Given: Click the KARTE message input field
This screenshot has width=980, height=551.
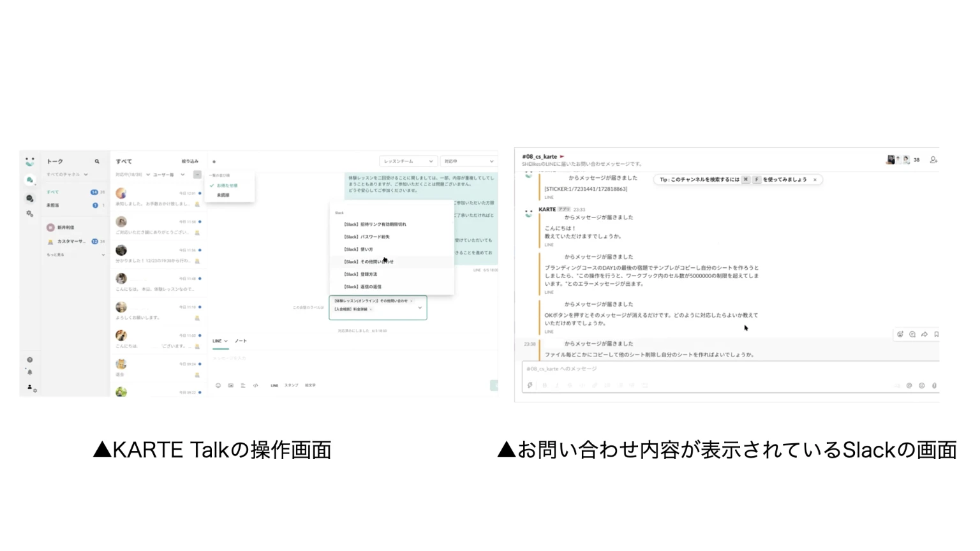Looking at the screenshot, I should coord(351,364).
